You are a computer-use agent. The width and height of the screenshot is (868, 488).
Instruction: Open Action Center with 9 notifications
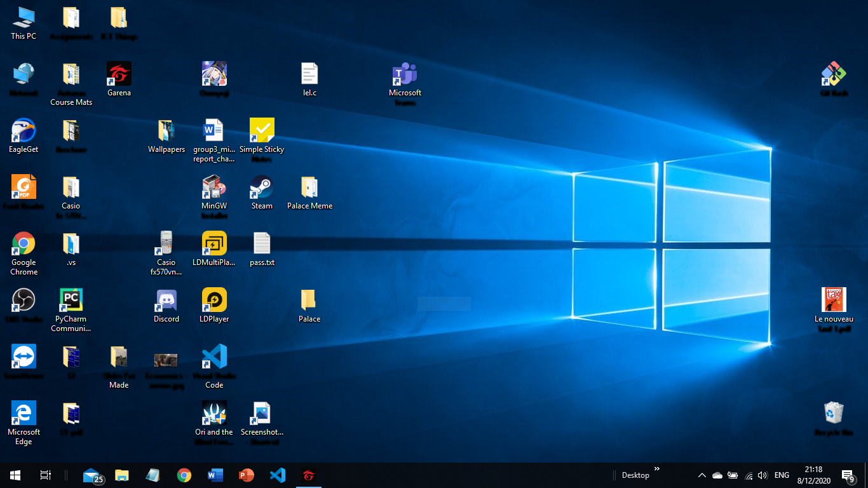point(848,475)
